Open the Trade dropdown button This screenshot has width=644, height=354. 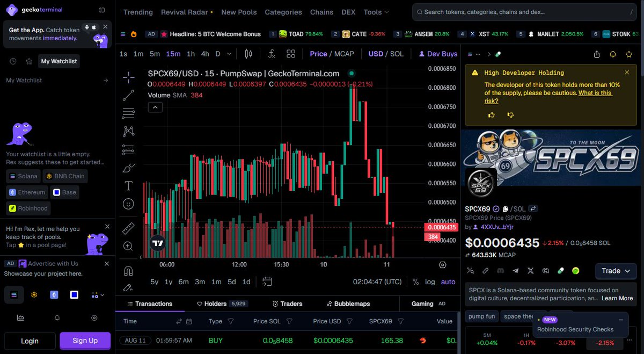tap(616, 271)
